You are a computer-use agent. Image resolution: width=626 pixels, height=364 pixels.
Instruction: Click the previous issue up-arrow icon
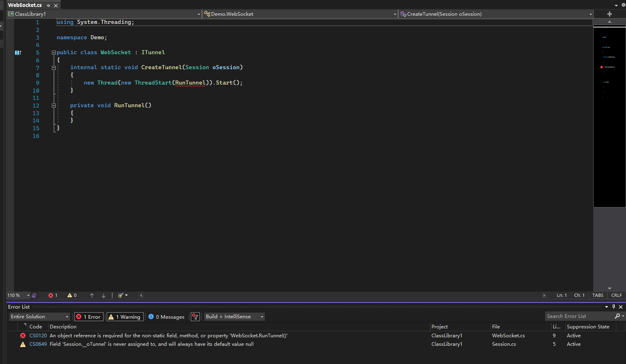[92, 295]
